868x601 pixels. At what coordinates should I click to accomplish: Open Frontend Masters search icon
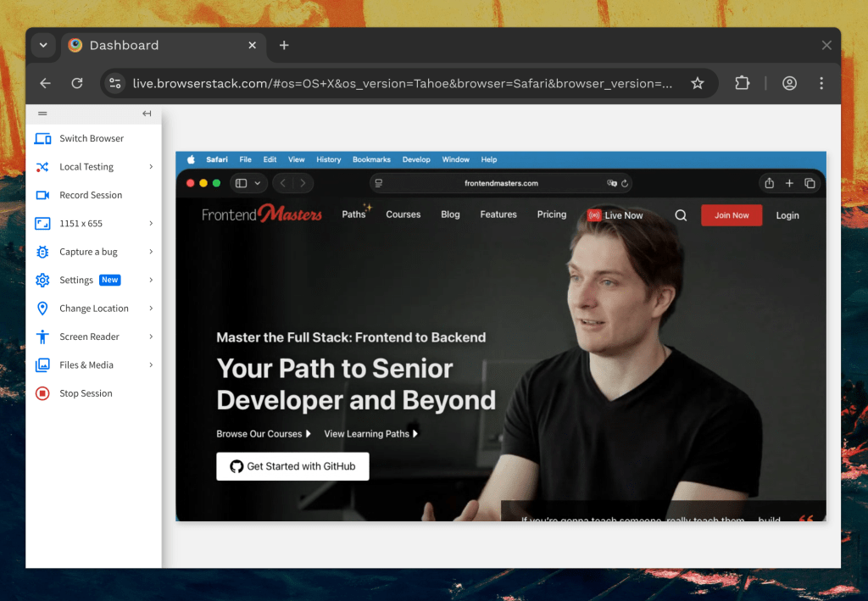(x=681, y=215)
